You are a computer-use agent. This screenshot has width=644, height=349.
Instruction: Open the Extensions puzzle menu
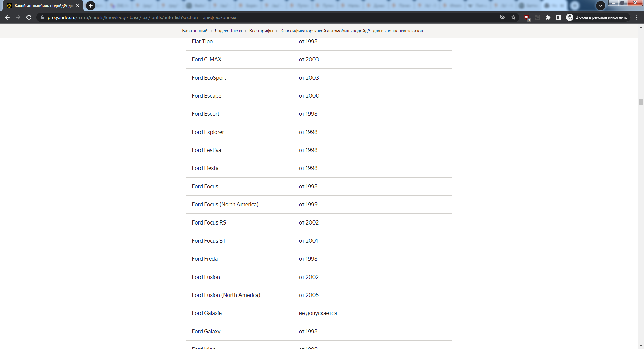tap(548, 17)
